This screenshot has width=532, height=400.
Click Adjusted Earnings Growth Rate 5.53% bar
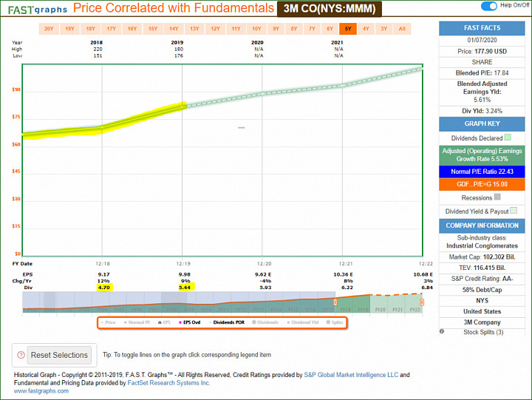[x=482, y=155]
